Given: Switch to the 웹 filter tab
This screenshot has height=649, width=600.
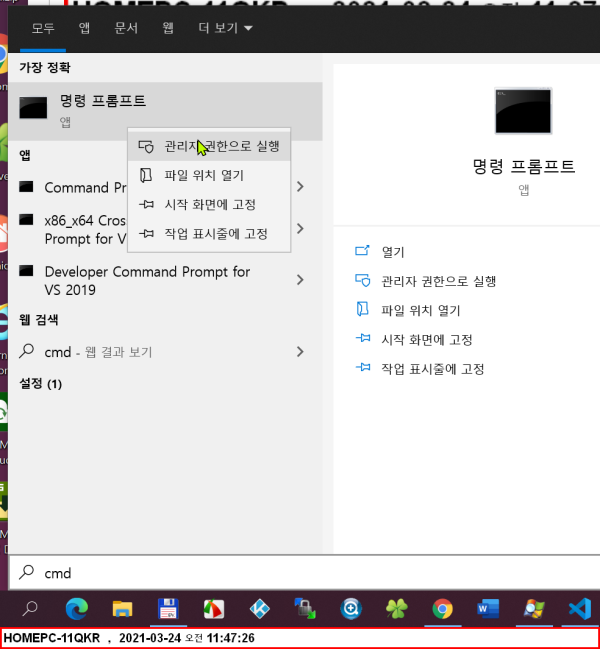Looking at the screenshot, I should point(168,28).
